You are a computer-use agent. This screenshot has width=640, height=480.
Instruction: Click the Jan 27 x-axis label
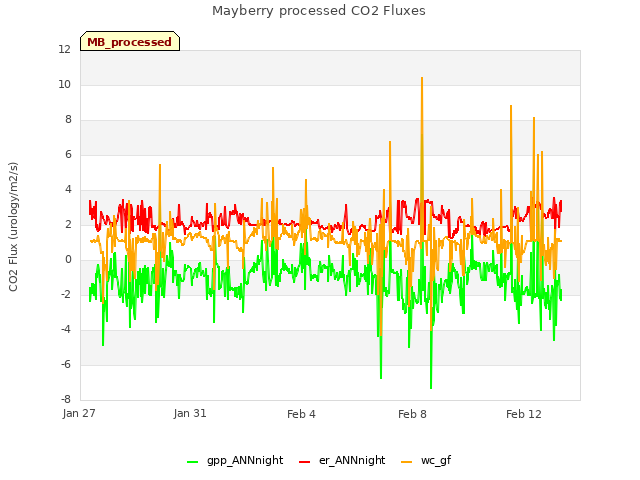[79, 413]
